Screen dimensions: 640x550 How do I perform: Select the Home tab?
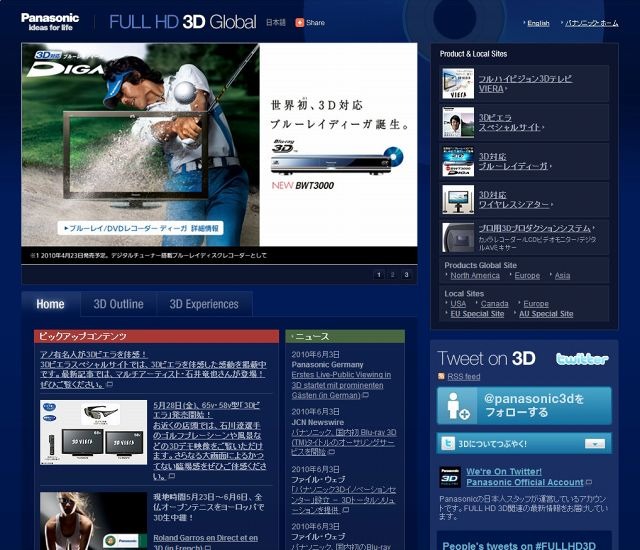(51, 304)
